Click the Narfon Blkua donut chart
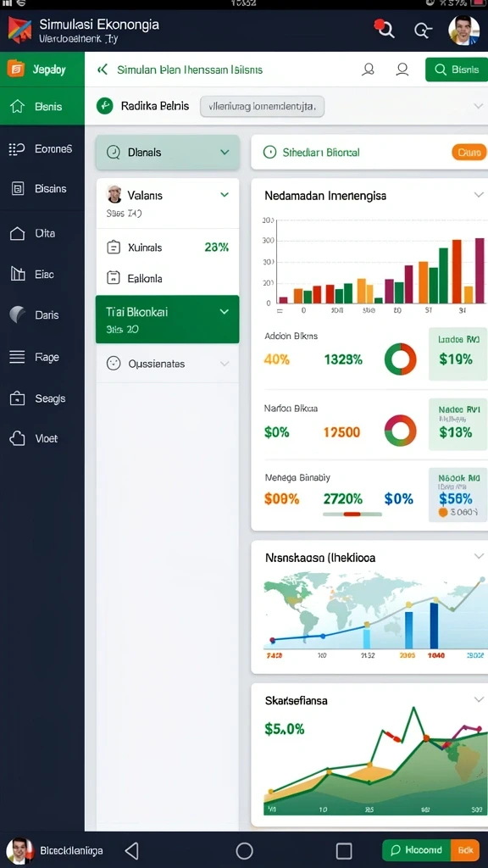488x868 pixels. point(400,431)
